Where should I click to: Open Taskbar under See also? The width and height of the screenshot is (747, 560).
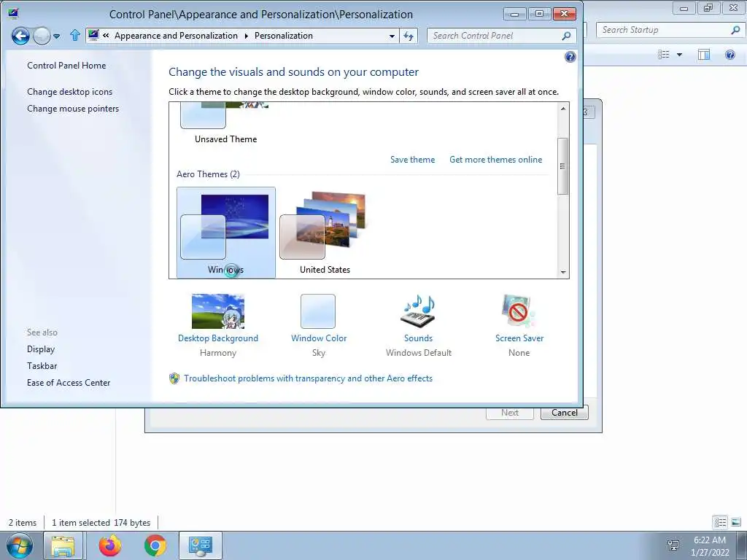click(x=42, y=366)
